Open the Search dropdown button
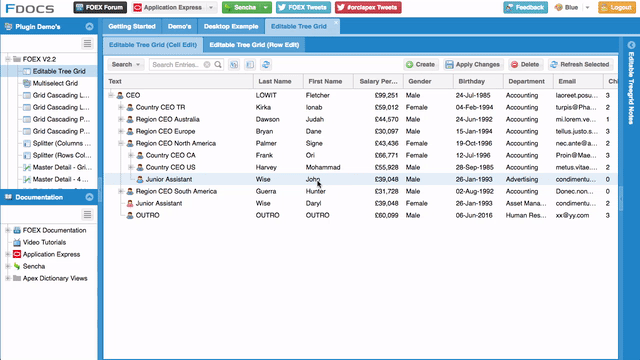The height and width of the screenshot is (360, 640). click(126, 64)
